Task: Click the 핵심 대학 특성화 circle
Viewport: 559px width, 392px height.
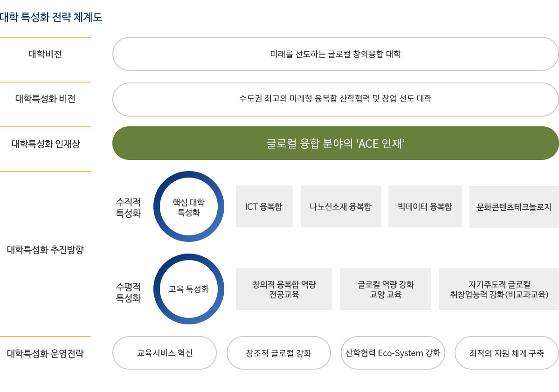Action: (x=189, y=206)
